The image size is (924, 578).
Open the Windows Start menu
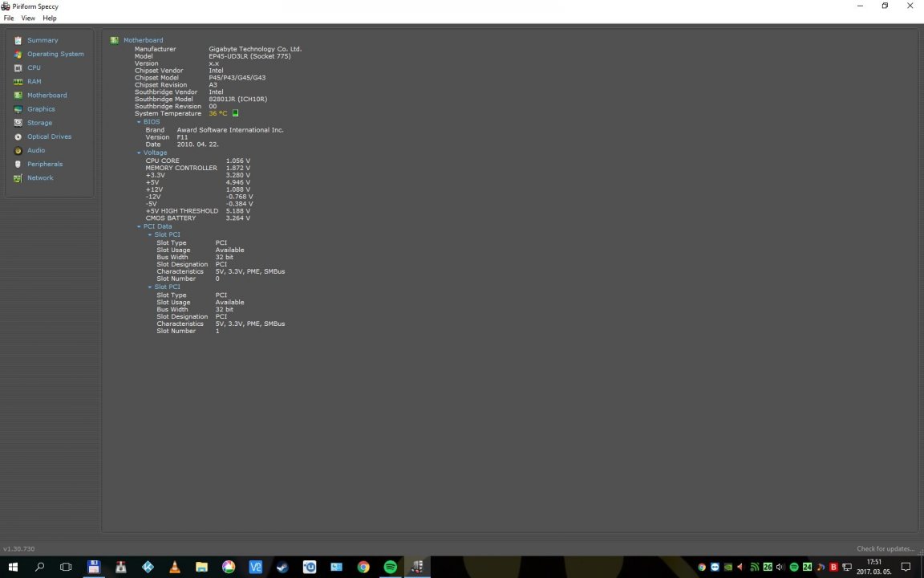tap(12, 567)
